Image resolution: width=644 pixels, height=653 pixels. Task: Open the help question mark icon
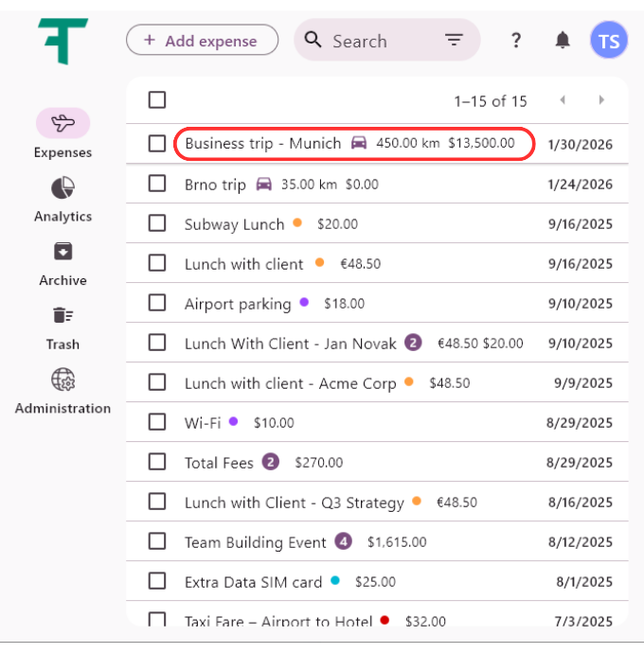pyautogui.click(x=516, y=40)
